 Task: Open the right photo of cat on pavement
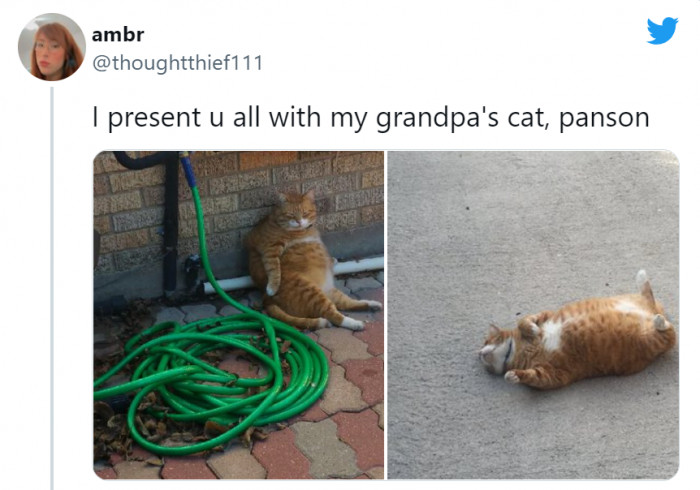point(533,315)
